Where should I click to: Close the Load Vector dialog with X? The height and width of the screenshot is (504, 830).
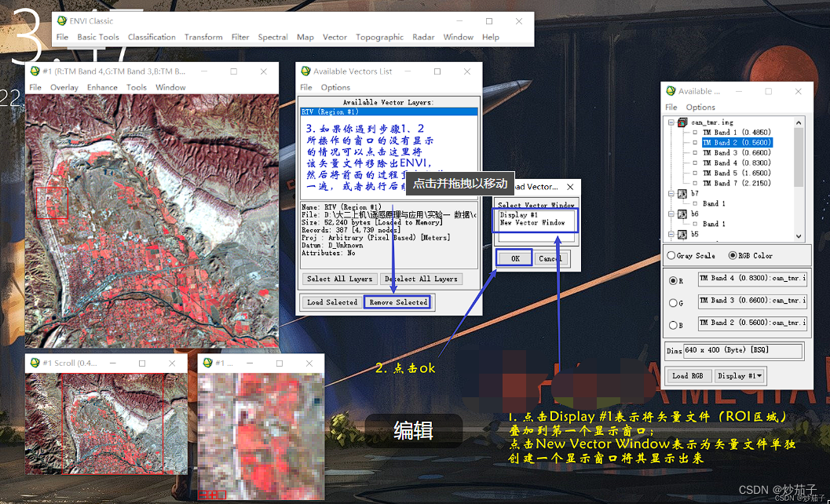click(570, 187)
